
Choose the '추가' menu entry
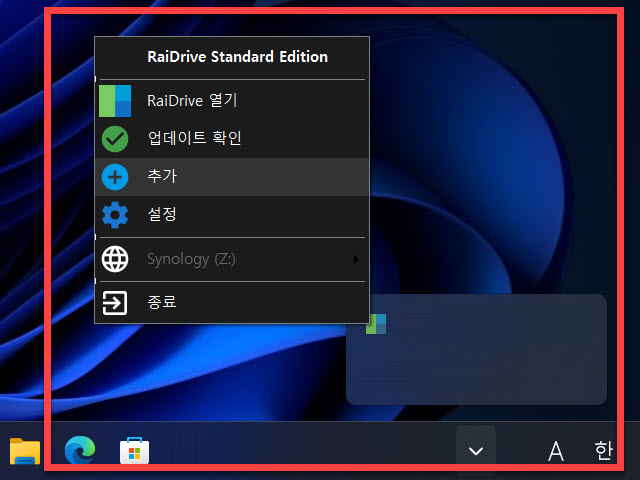(x=232, y=177)
